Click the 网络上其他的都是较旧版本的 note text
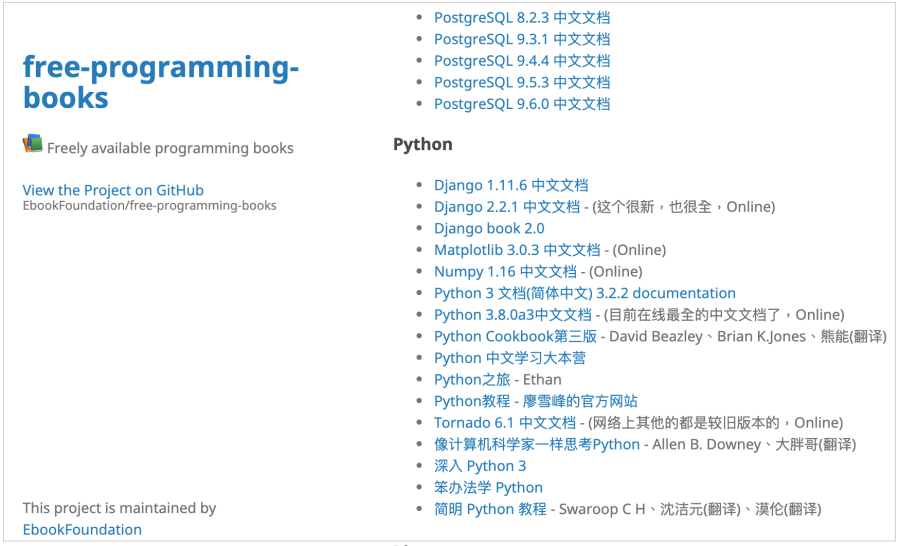 pyautogui.click(x=686, y=423)
